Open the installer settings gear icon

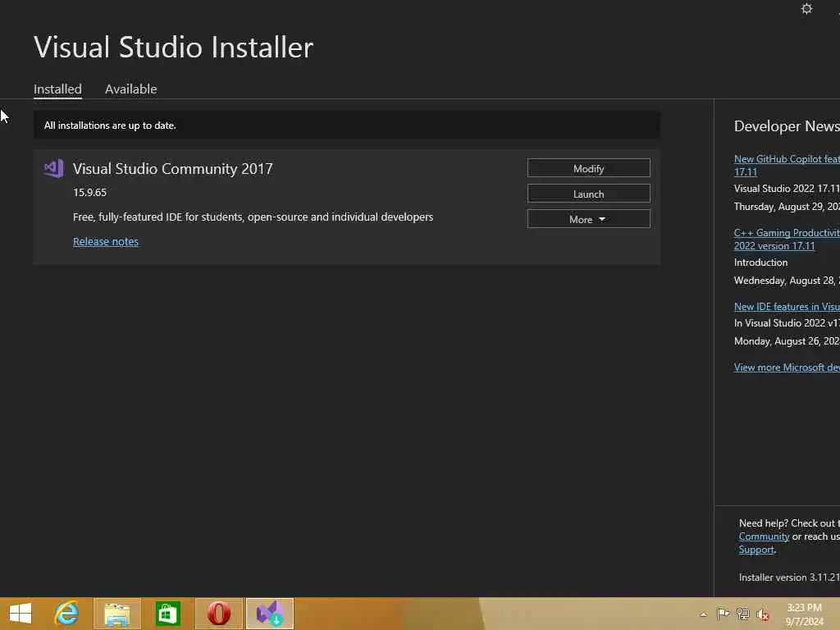[x=806, y=8]
